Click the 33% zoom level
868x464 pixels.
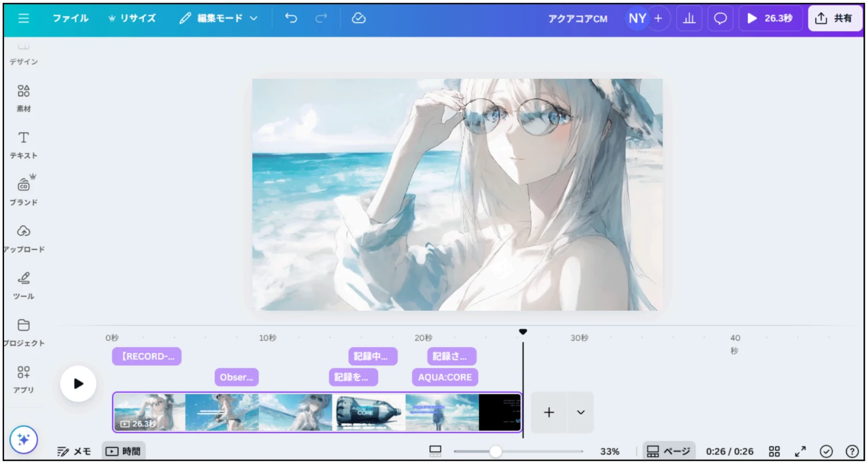(610, 452)
